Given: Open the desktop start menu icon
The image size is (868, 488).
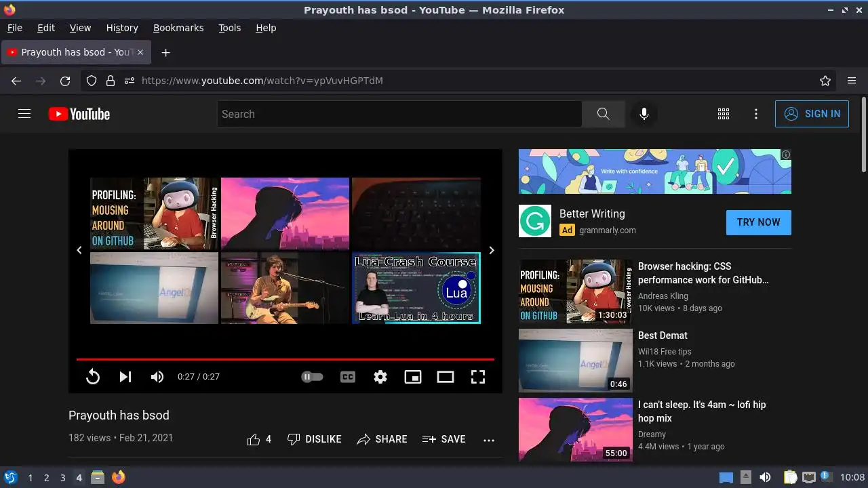Looking at the screenshot, I should click(10, 477).
